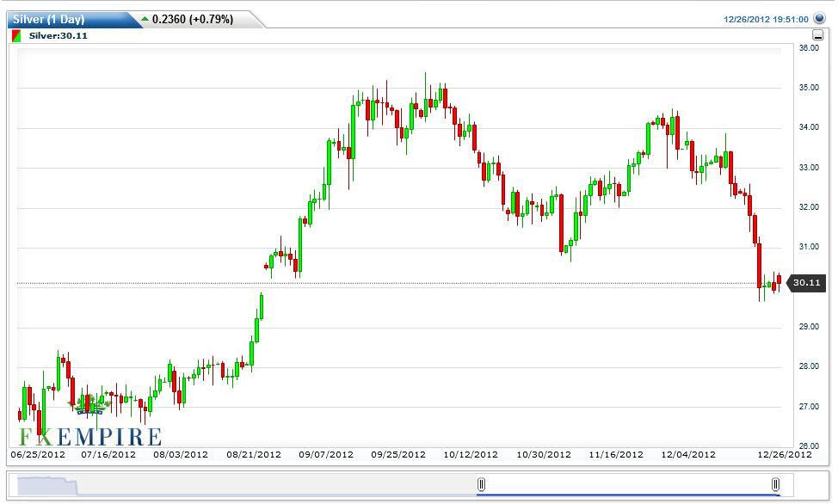Image resolution: width=838 pixels, height=504 pixels.
Task: Click the 26.00 price axis label
Action: click(808, 446)
